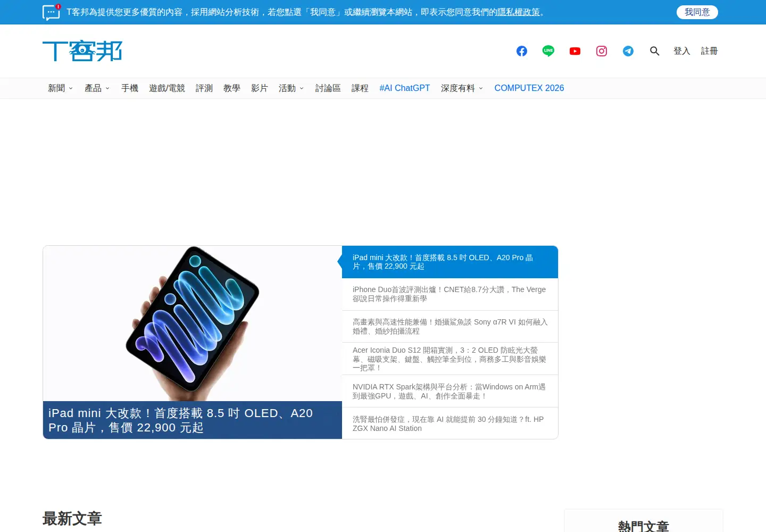
Task: Open the #AI ChatGPT topic link
Action: (405, 88)
